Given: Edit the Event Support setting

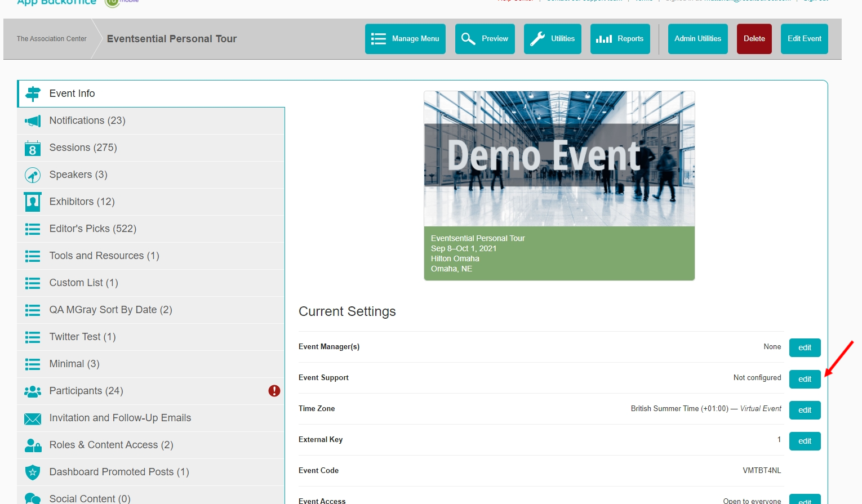Looking at the screenshot, I should pyautogui.click(x=805, y=379).
